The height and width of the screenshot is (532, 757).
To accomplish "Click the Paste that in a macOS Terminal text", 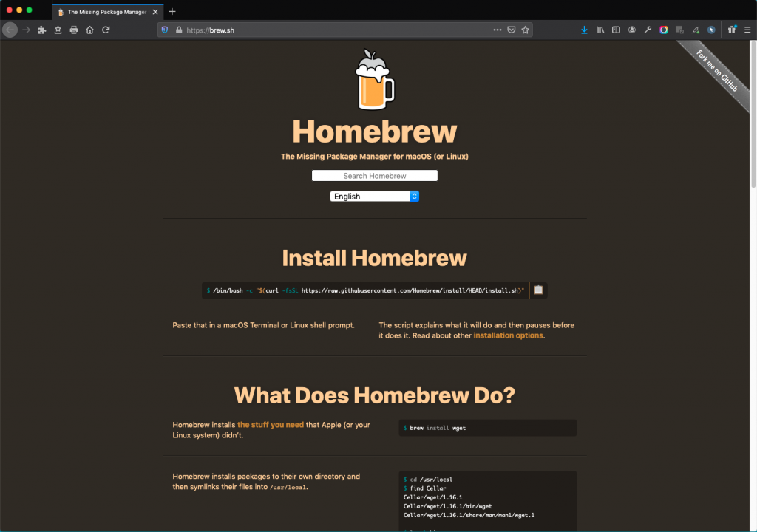I will pyautogui.click(x=264, y=325).
